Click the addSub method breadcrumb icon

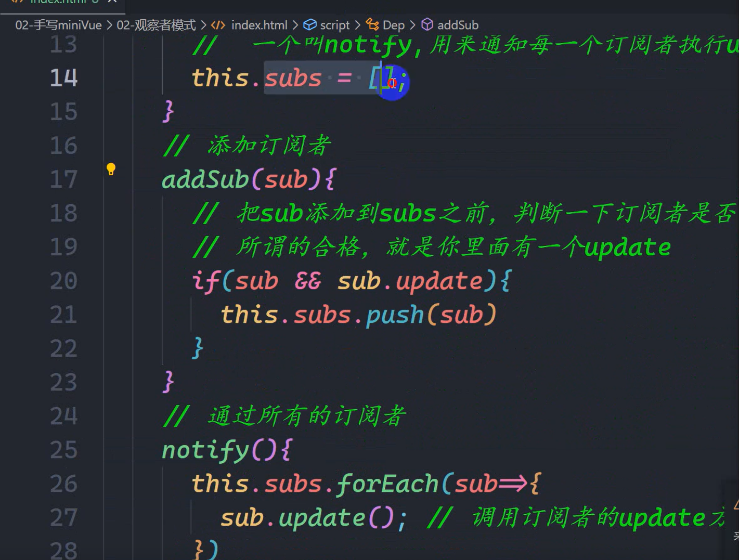point(427,24)
